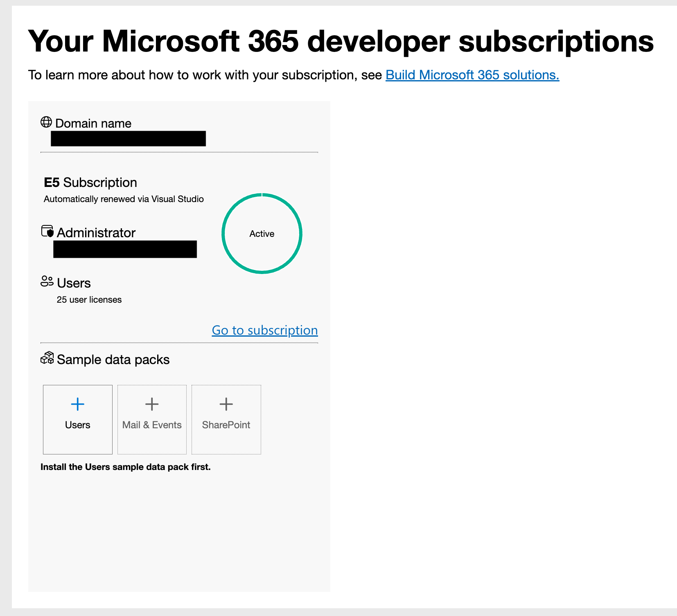
Task: Click Go to subscription
Action: coord(264,330)
